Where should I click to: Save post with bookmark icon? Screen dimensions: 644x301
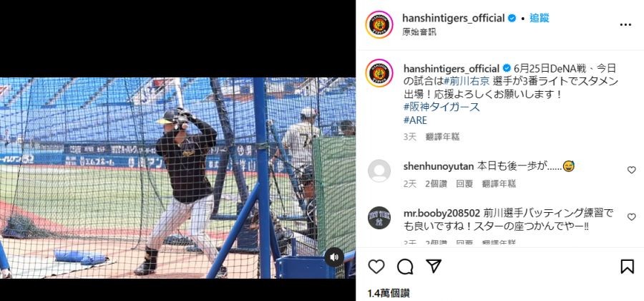pos(627,267)
